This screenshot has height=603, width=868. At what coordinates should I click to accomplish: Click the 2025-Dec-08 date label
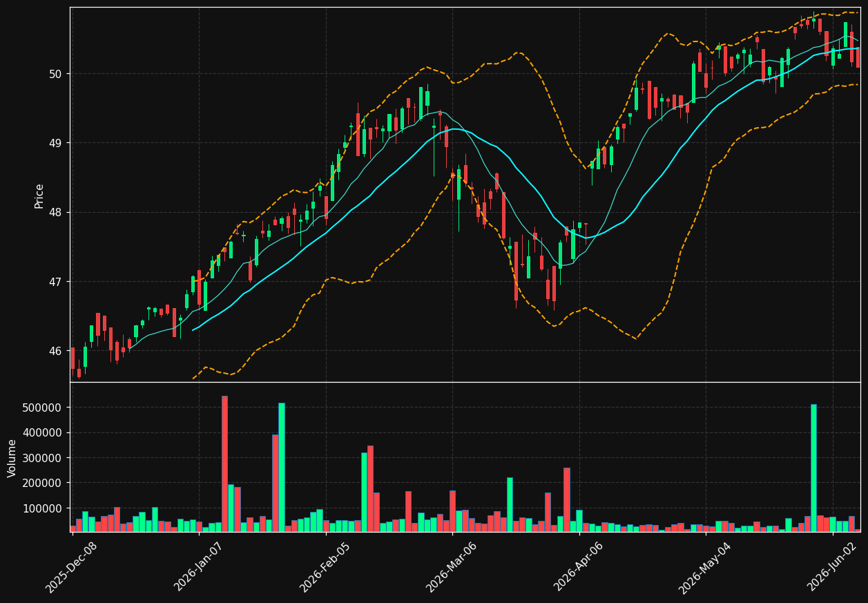coord(72,567)
